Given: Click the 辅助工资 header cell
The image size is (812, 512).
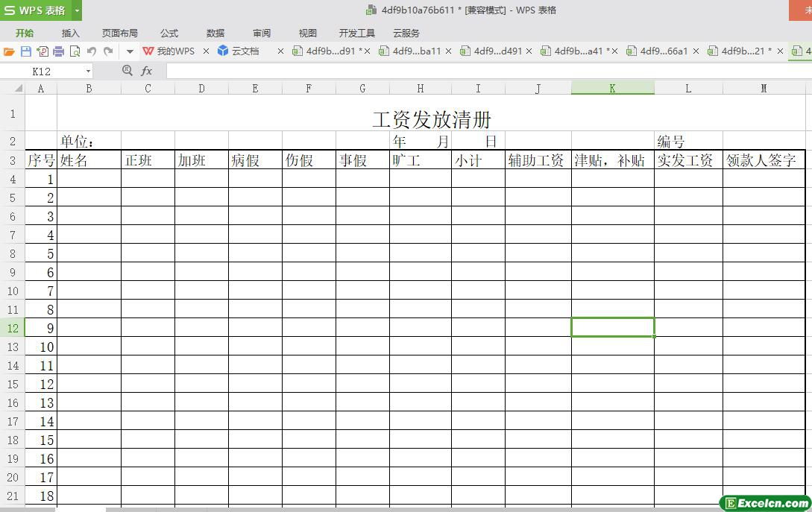Looking at the screenshot, I should click(538, 160).
